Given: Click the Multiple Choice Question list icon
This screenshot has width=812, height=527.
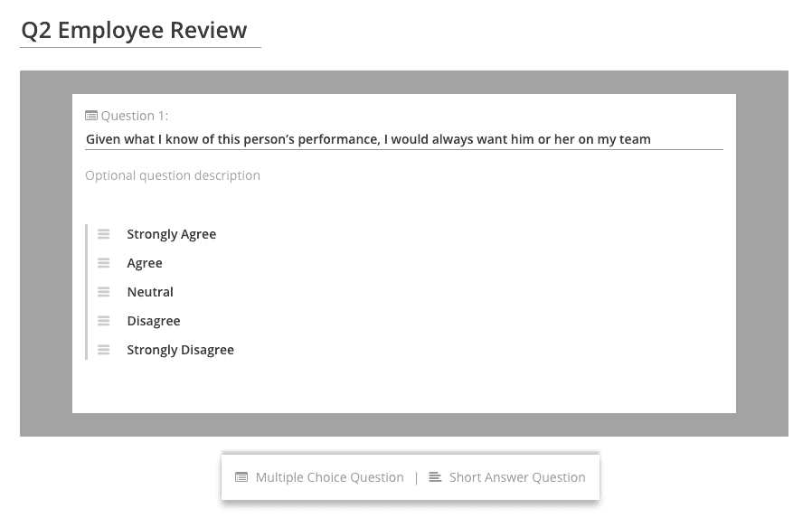Looking at the screenshot, I should point(241,477).
